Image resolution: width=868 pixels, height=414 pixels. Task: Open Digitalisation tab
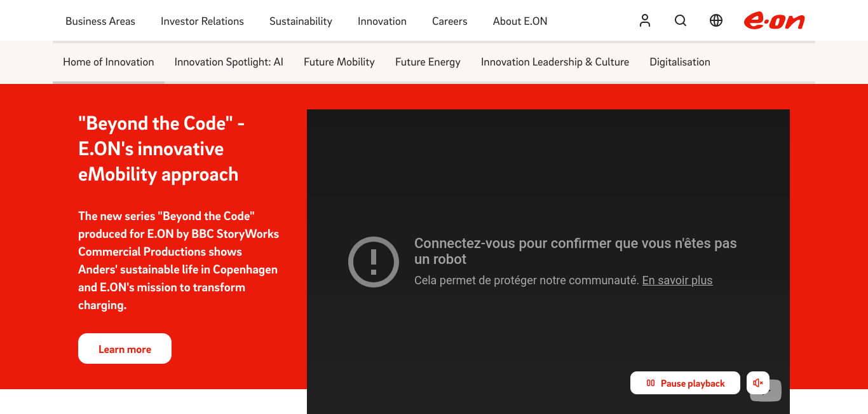coord(680,62)
